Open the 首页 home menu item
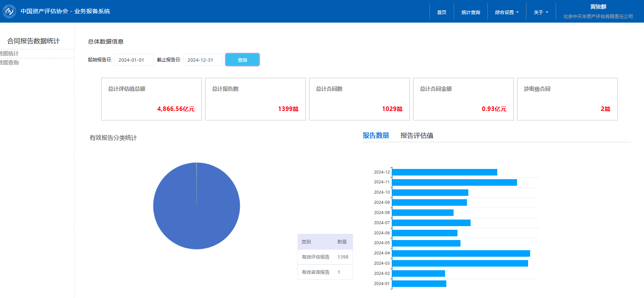Viewport: 644px width, 298px height. click(441, 12)
